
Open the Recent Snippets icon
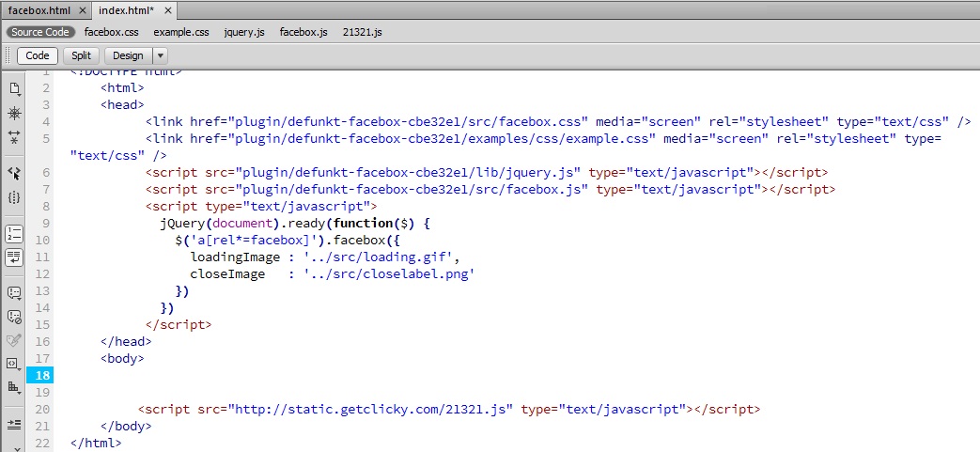tap(14, 364)
